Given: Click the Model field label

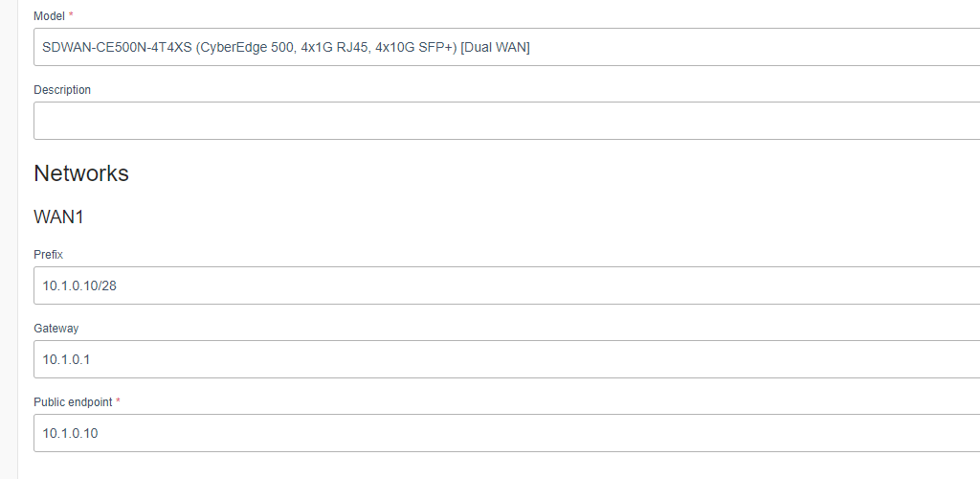Looking at the screenshot, I should (x=49, y=16).
